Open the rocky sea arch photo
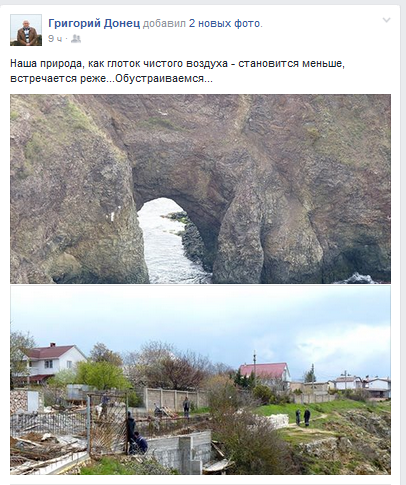Screen dimensions: 406x485 click(200, 189)
